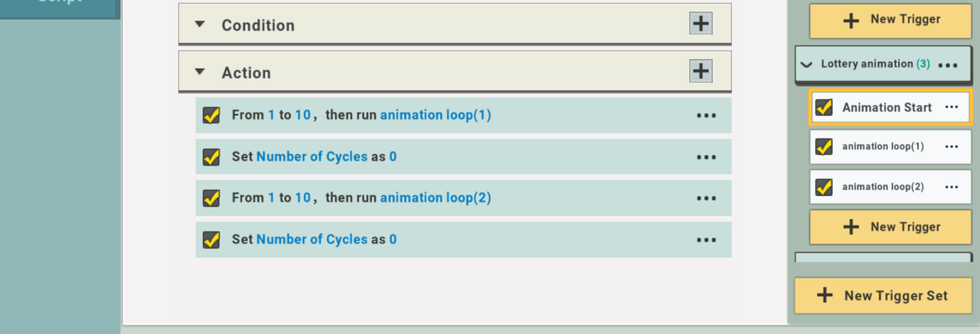Click first Number of Cycles variable link
The image size is (980, 334).
(312, 157)
